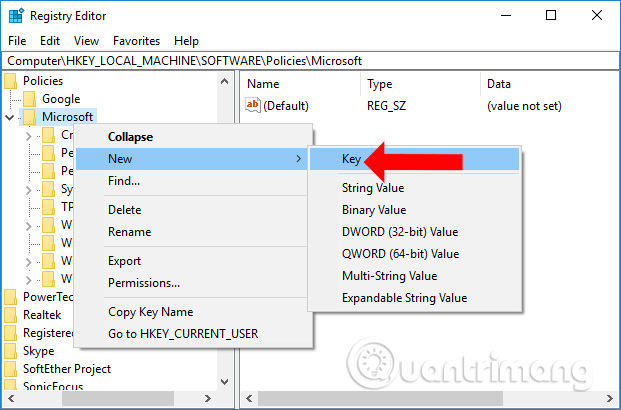Click the Microsoft folder icon
This screenshot has height=410, width=621.
(29, 117)
